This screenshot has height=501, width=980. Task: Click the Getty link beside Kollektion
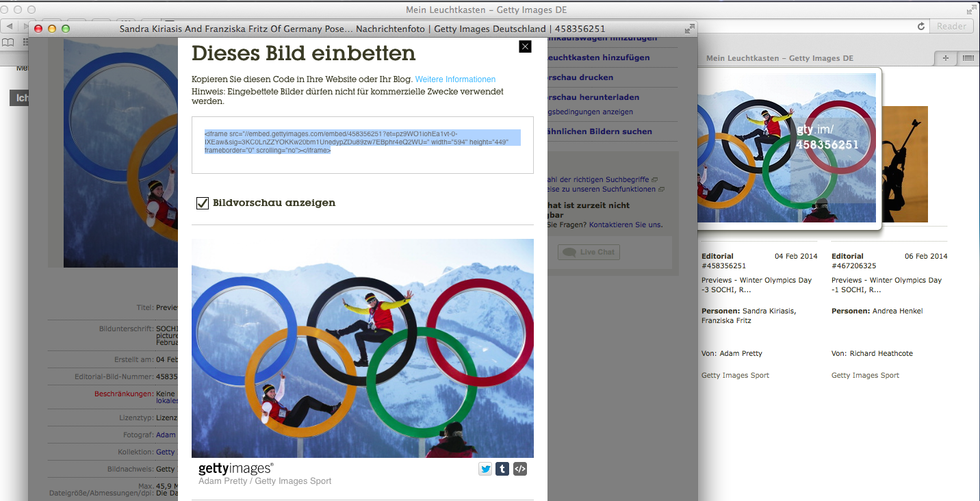tap(166, 452)
